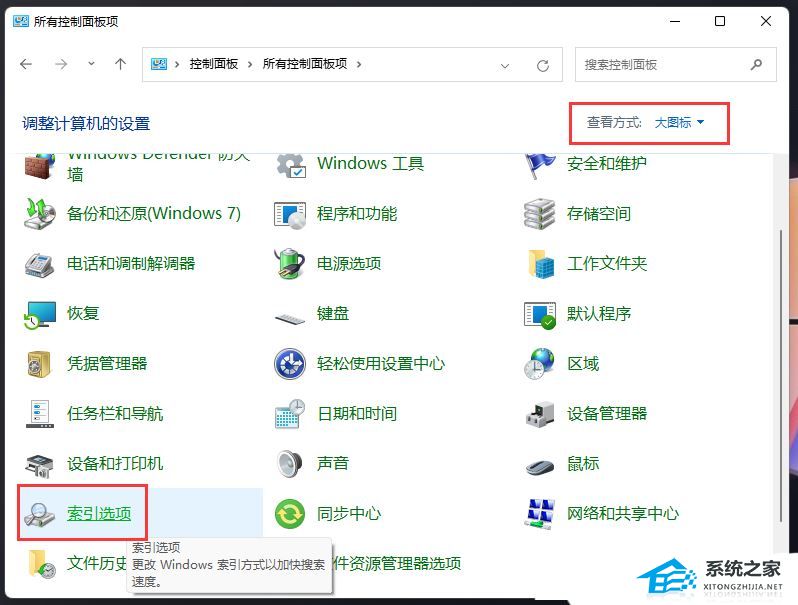
Task: Click the Windows 工具 gear icon
Action: (291, 166)
